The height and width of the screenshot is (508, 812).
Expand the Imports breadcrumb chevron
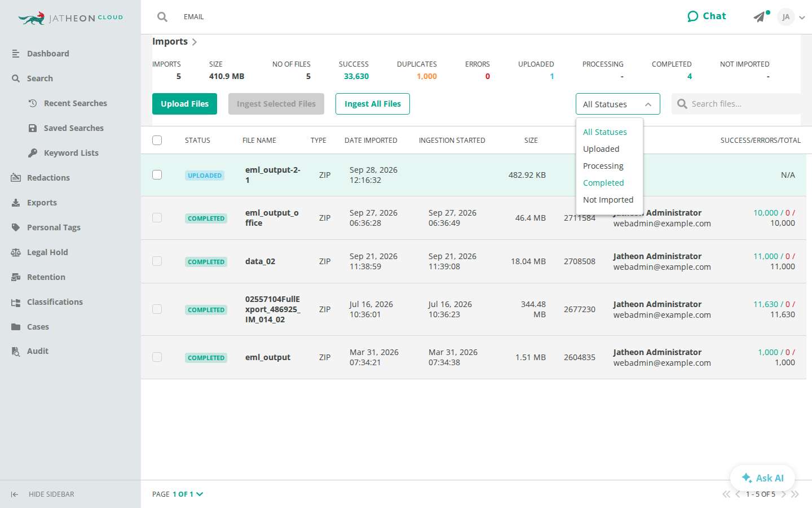pos(194,42)
